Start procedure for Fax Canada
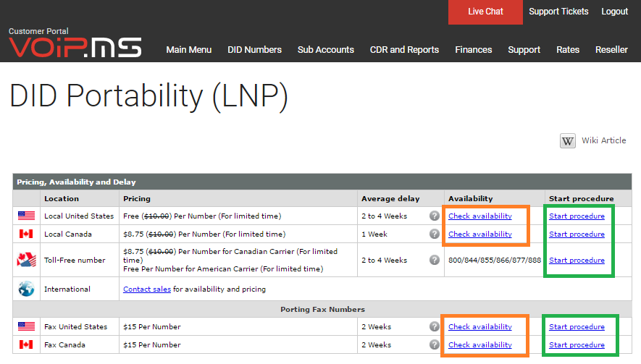Image resolution: width=641 pixels, height=364 pixels. coord(577,344)
